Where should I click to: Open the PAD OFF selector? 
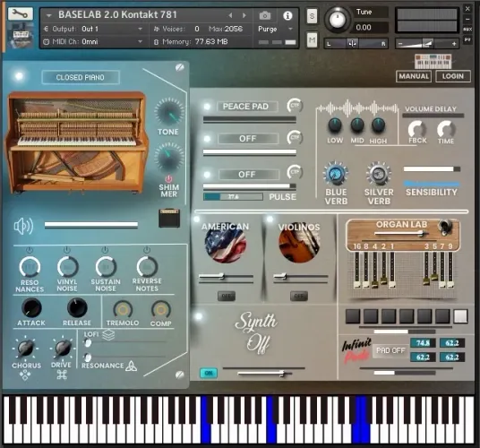(390, 350)
